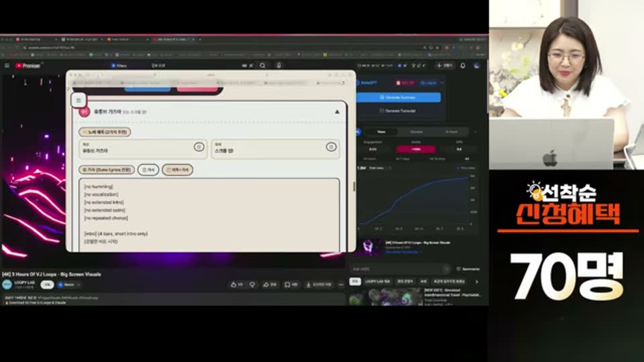The height and width of the screenshot is (362, 644).
Task: Open the YouTube account avatar menu
Action: click(476, 66)
